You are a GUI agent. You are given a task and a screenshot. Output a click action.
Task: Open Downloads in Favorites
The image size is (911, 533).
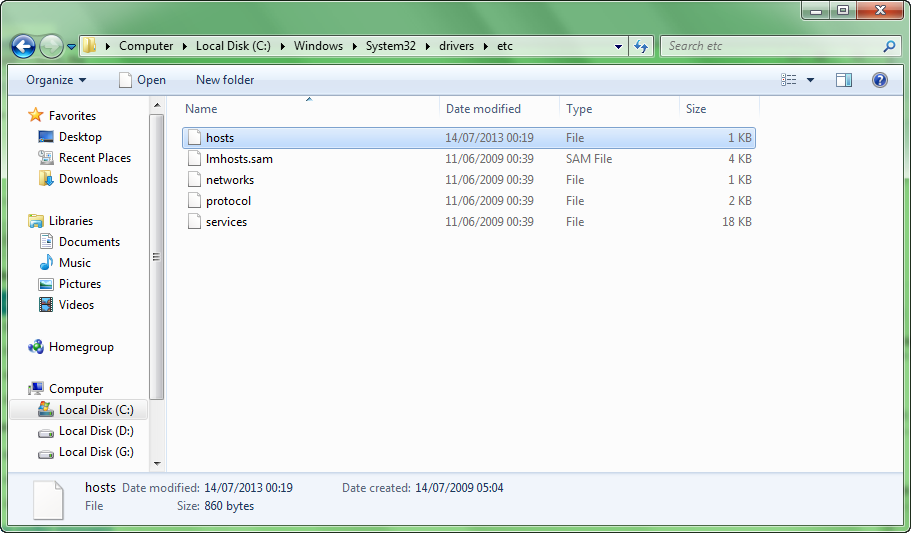point(88,179)
